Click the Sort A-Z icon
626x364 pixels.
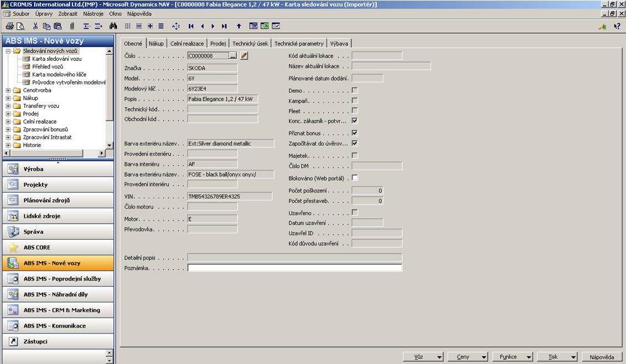tap(176, 27)
